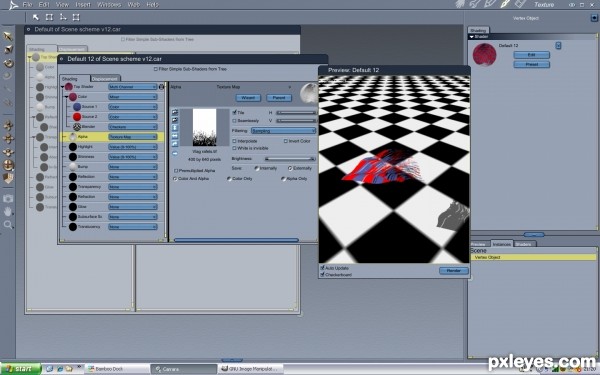Click the middle gold cross icon in the left toolbar
Screen dimensions: 600x375
8,139
